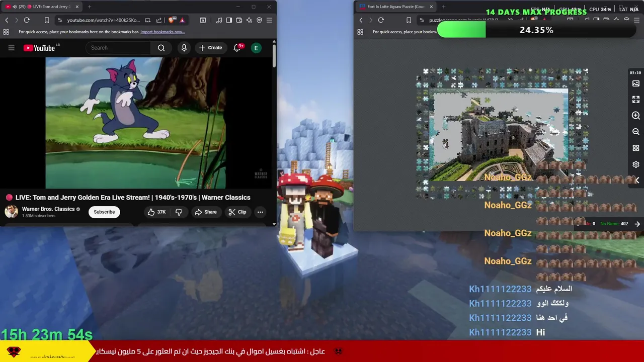Toggle the browser sidebar panel in YouTube window
The height and width of the screenshot is (362, 644).
(229, 20)
